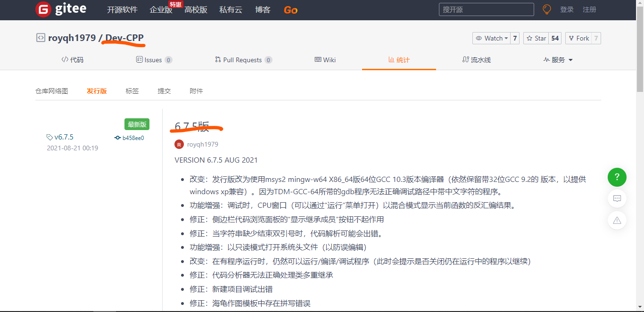The image size is (644, 312).
Task: Open royqh1979 owner link in repo title
Action: (72, 38)
